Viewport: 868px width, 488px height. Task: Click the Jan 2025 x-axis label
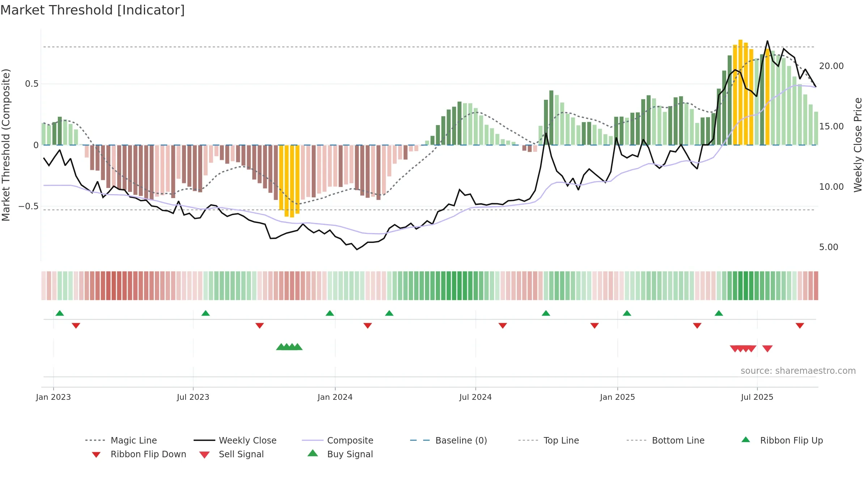point(618,397)
